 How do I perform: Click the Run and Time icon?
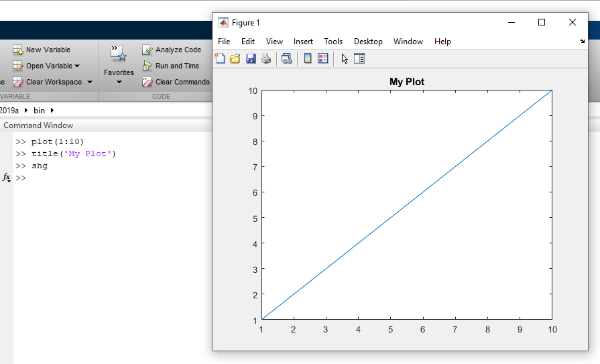pos(147,66)
